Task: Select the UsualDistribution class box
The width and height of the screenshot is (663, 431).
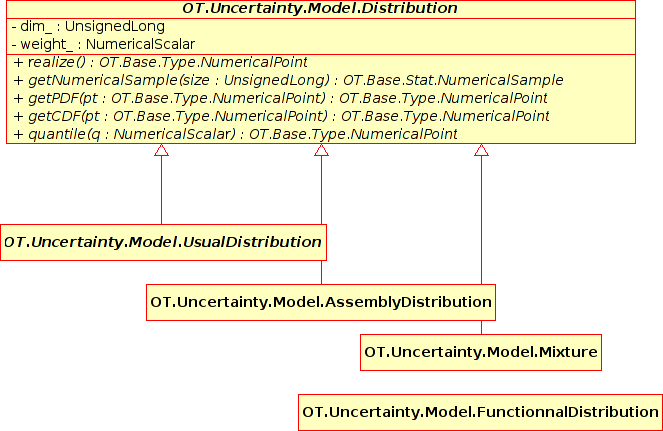Action: point(163,242)
